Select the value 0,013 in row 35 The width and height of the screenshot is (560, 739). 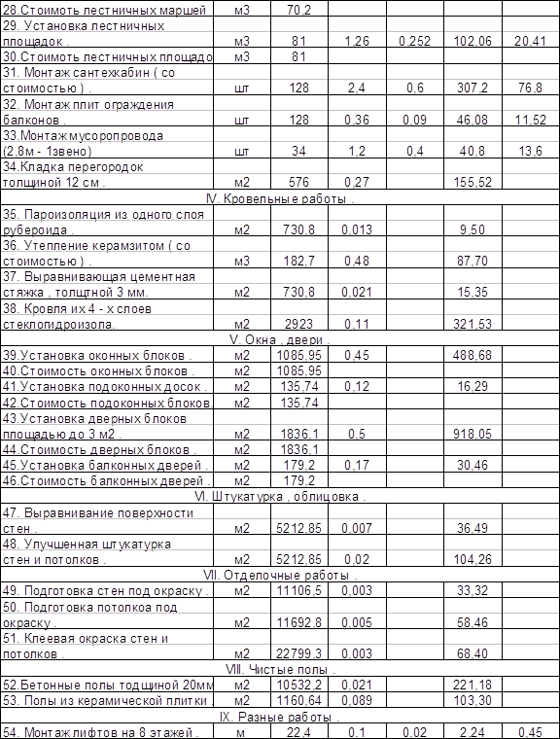tap(357, 229)
